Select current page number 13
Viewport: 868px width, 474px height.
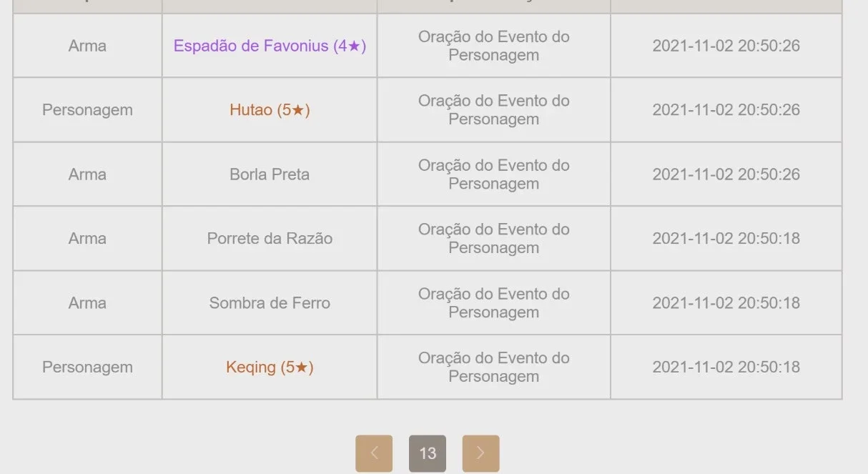[428, 453]
